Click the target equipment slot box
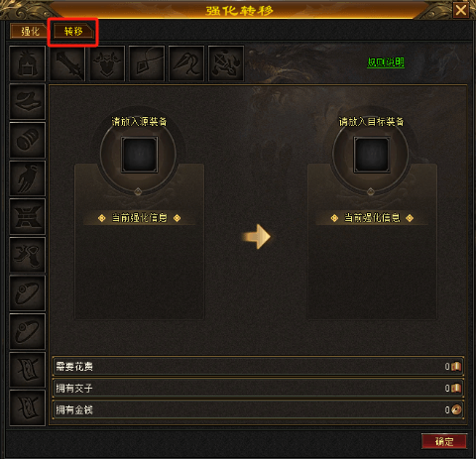The width and height of the screenshot is (476, 459). click(372, 155)
